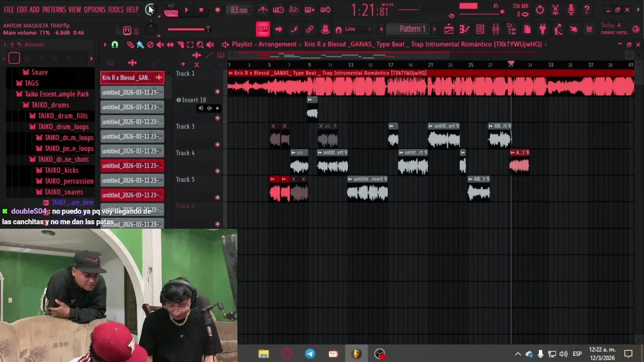Open the help question mark icon
The height and width of the screenshot is (362, 644).
tap(587, 10)
